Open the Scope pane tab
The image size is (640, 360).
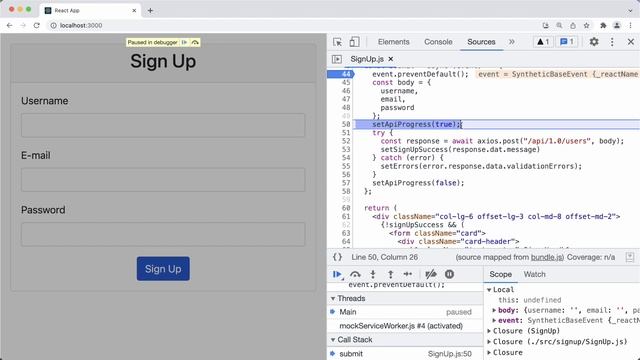tap(500, 274)
